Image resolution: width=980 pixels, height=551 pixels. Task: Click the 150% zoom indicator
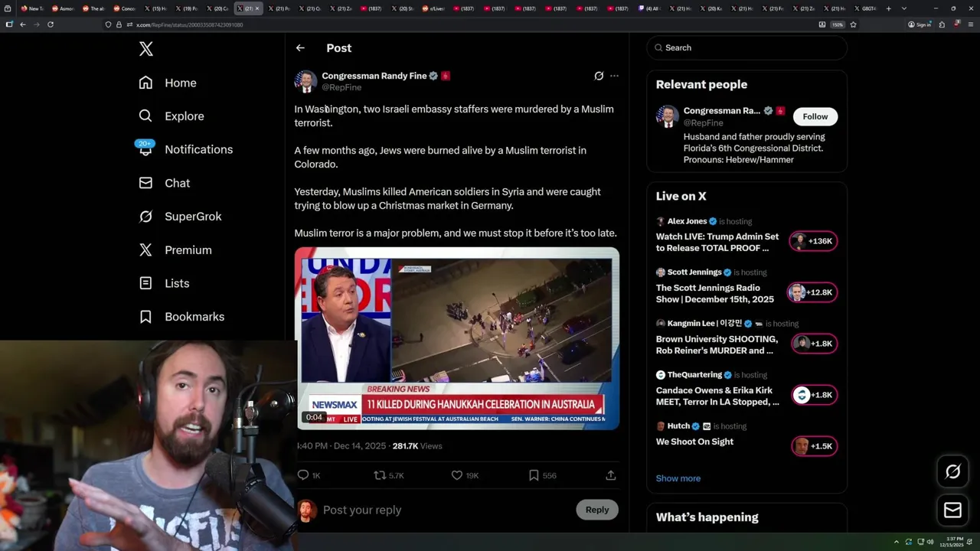click(838, 24)
